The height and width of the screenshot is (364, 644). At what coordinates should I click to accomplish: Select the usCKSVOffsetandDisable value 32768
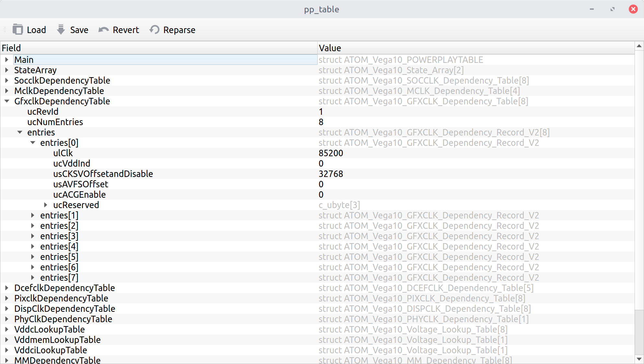point(331,174)
